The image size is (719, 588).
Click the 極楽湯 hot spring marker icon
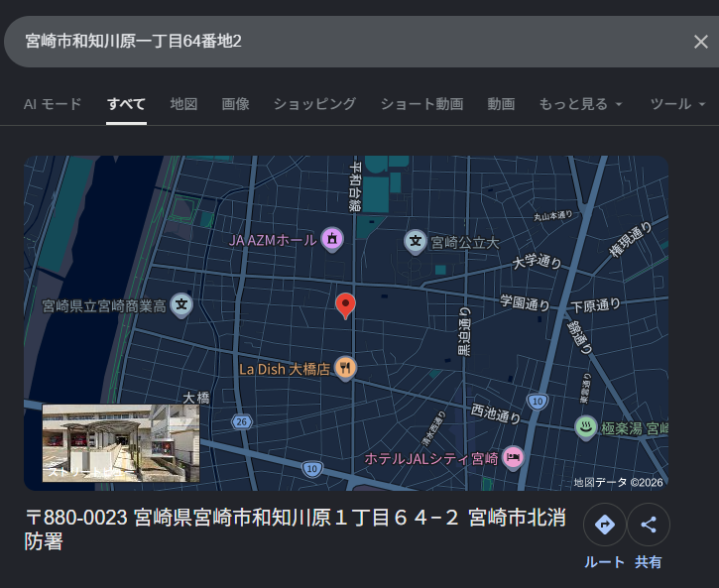(585, 427)
